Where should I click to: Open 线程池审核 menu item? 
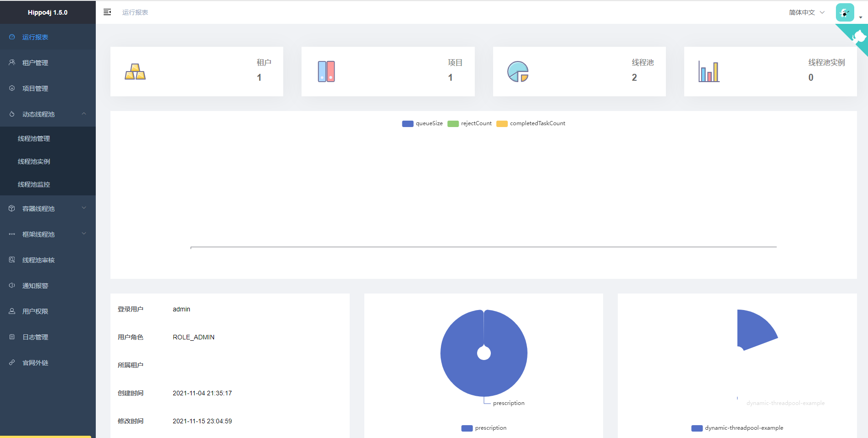click(x=48, y=260)
